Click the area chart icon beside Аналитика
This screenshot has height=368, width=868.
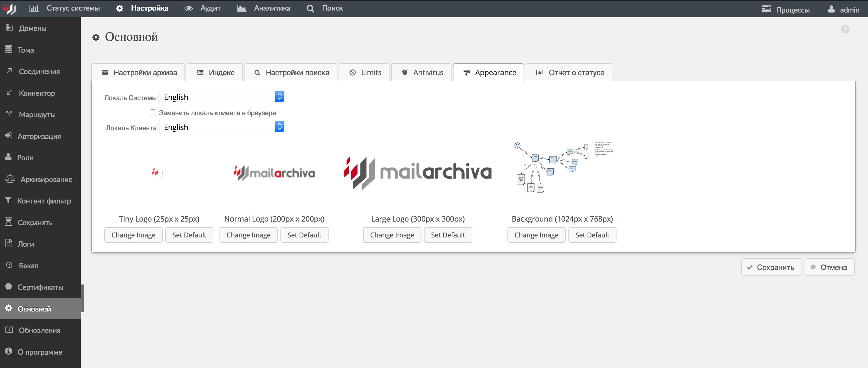(241, 8)
